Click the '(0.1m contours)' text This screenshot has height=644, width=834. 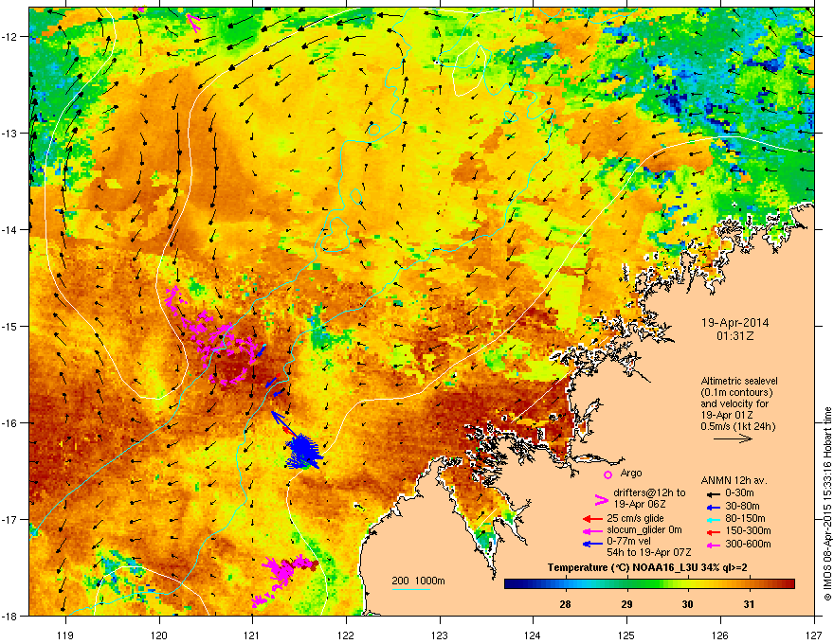pos(736,393)
